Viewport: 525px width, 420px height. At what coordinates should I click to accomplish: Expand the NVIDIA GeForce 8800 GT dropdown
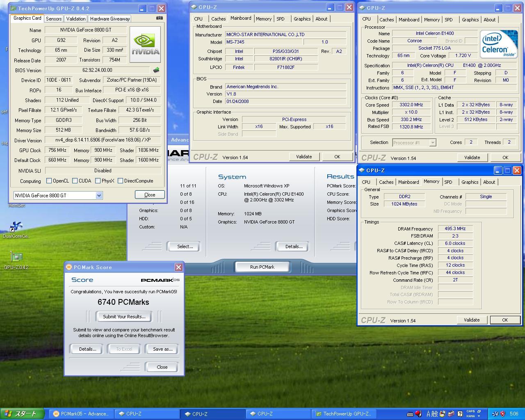(99, 196)
